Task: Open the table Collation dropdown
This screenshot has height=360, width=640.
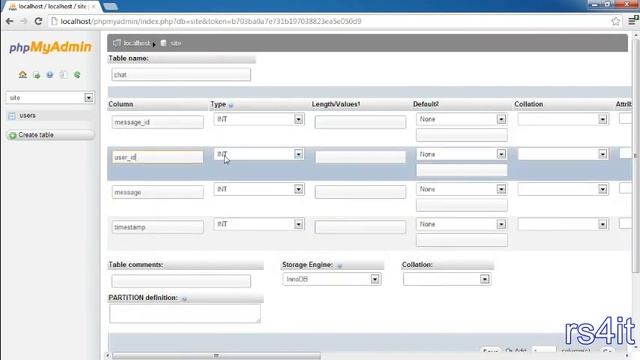Action: click(484, 279)
